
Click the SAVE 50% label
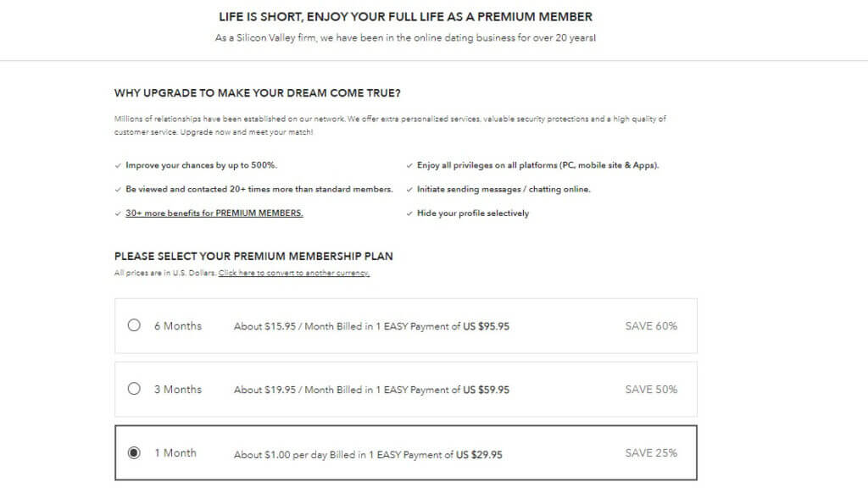(651, 390)
